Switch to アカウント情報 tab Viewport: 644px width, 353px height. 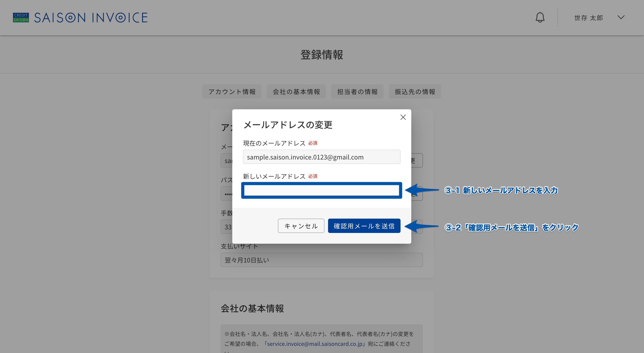point(232,92)
